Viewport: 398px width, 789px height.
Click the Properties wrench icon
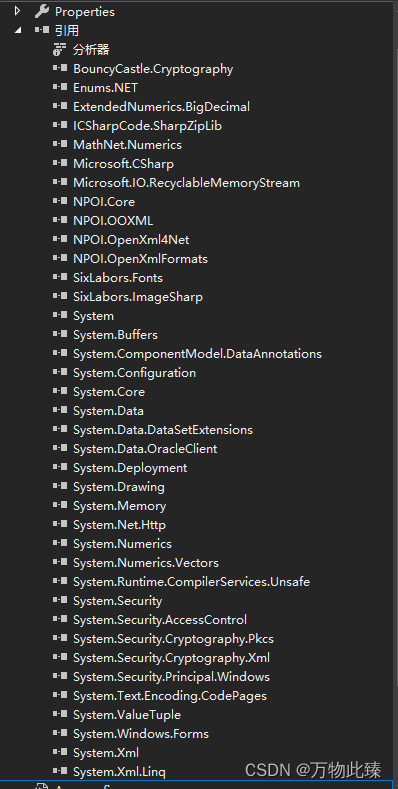(42, 11)
